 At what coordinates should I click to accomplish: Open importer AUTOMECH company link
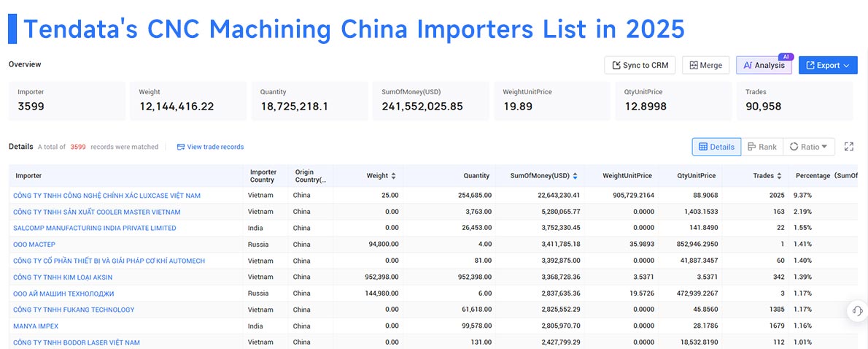click(109, 261)
